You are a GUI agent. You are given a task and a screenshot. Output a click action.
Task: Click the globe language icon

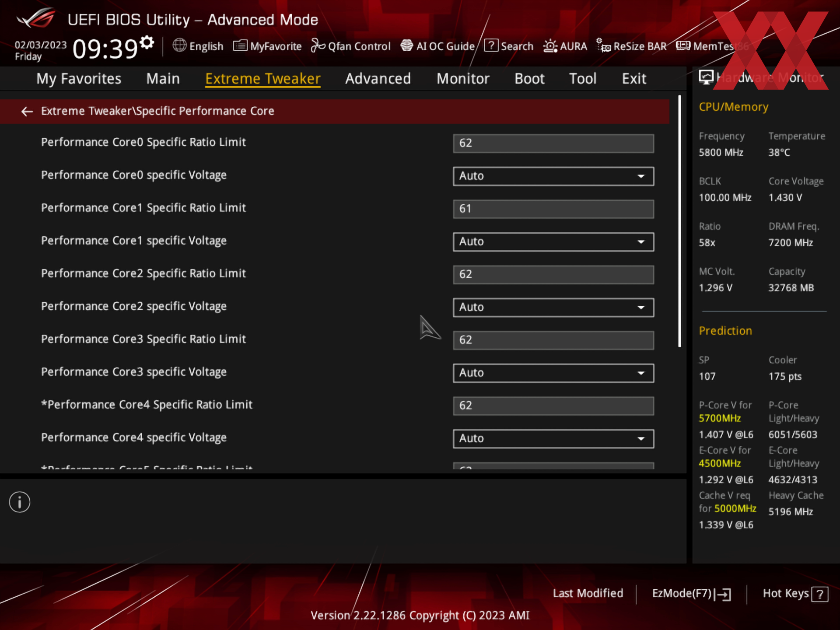pos(179,45)
